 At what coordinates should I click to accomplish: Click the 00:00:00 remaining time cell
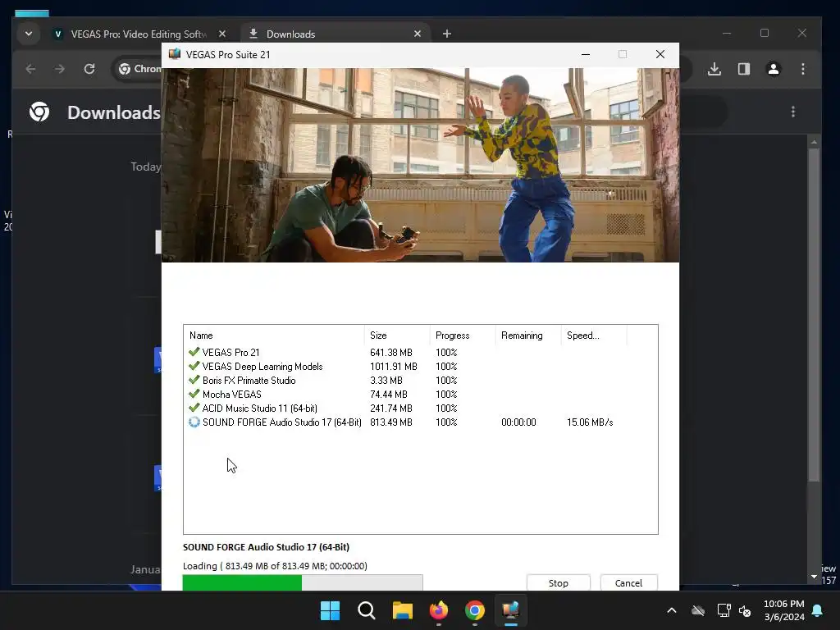(x=518, y=422)
